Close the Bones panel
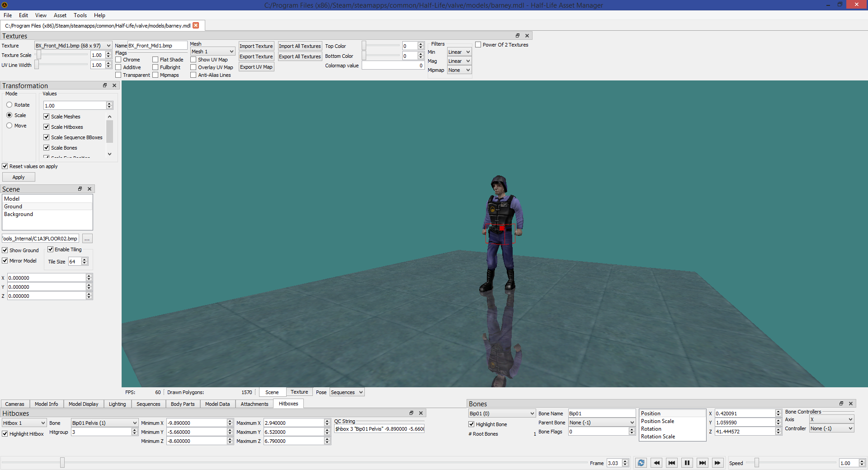 851,403
